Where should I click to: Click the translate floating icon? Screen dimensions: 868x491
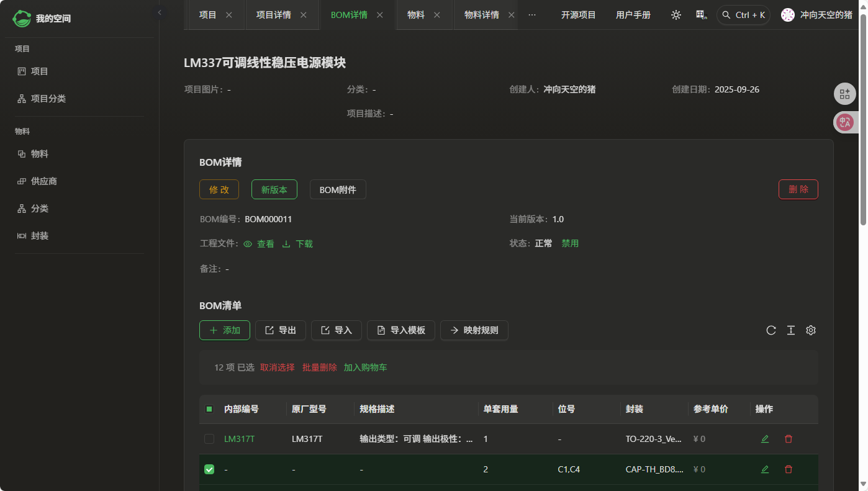pyautogui.click(x=844, y=122)
